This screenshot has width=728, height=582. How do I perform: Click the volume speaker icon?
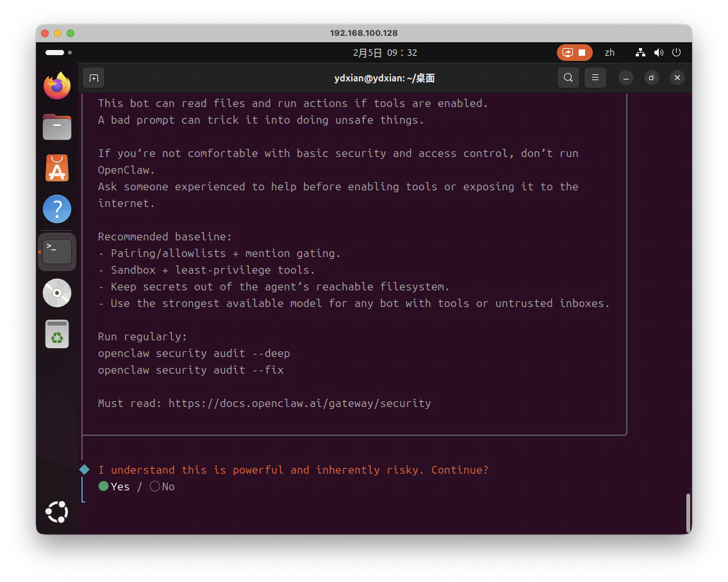658,53
